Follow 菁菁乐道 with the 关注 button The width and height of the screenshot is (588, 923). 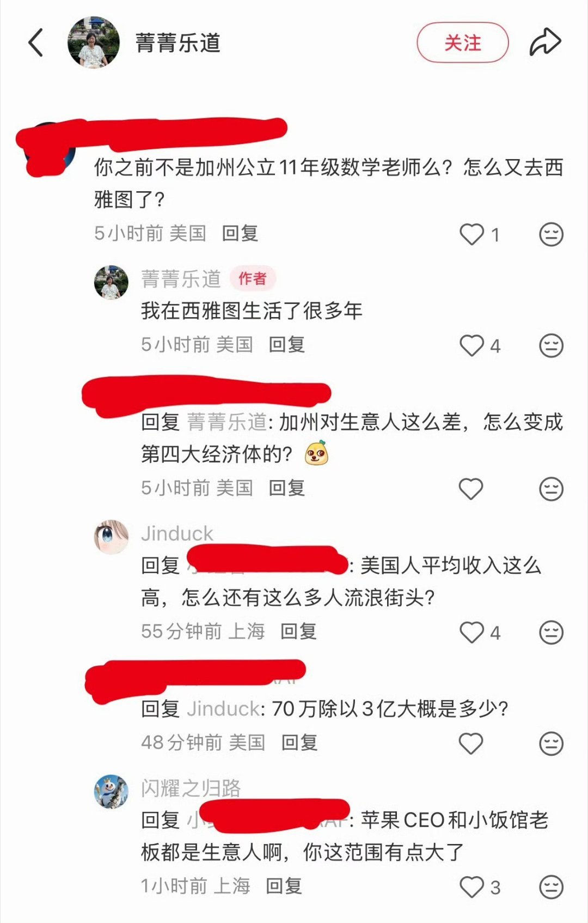tap(463, 42)
